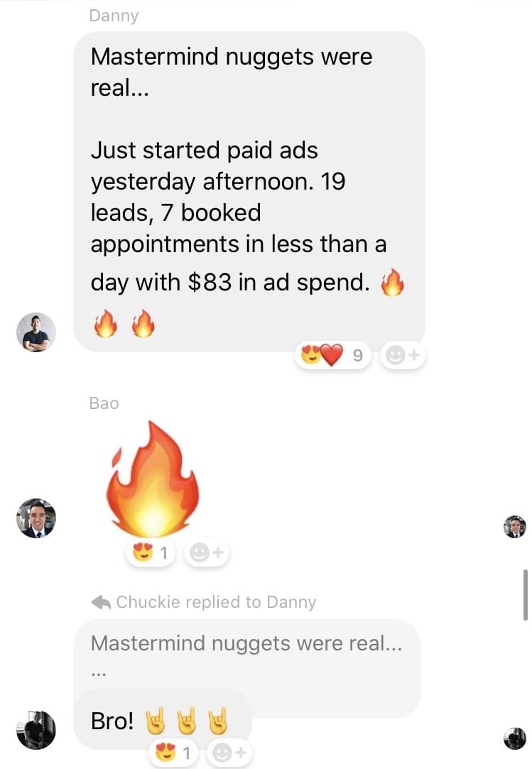The width and height of the screenshot is (532, 769).
Task: Open Bao's profile picture avatar
Action: 36,518
